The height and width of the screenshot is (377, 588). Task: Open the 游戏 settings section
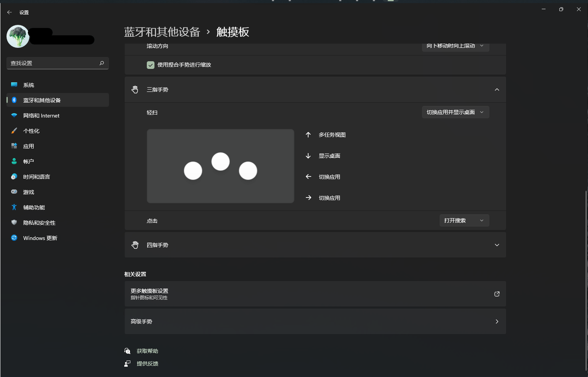pos(28,192)
